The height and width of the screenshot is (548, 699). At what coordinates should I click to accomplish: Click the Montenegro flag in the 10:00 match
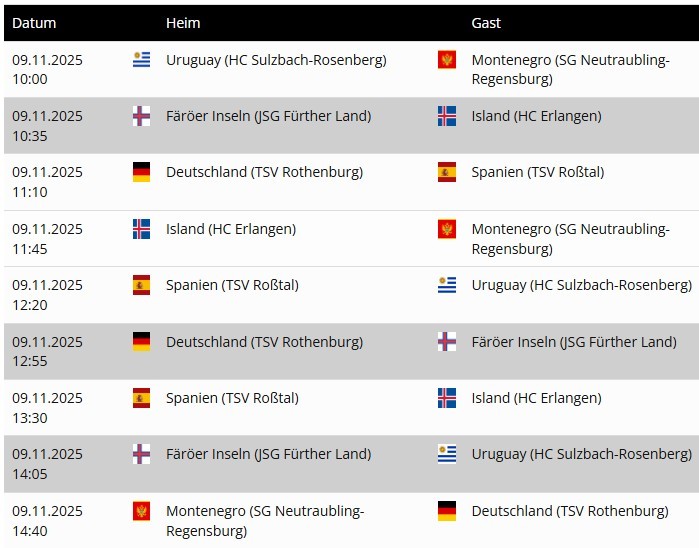447,60
